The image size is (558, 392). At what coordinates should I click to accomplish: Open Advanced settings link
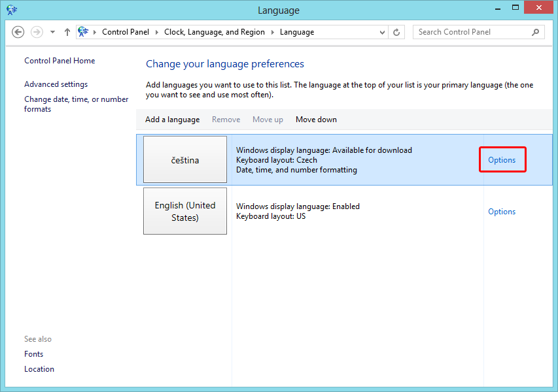click(56, 84)
